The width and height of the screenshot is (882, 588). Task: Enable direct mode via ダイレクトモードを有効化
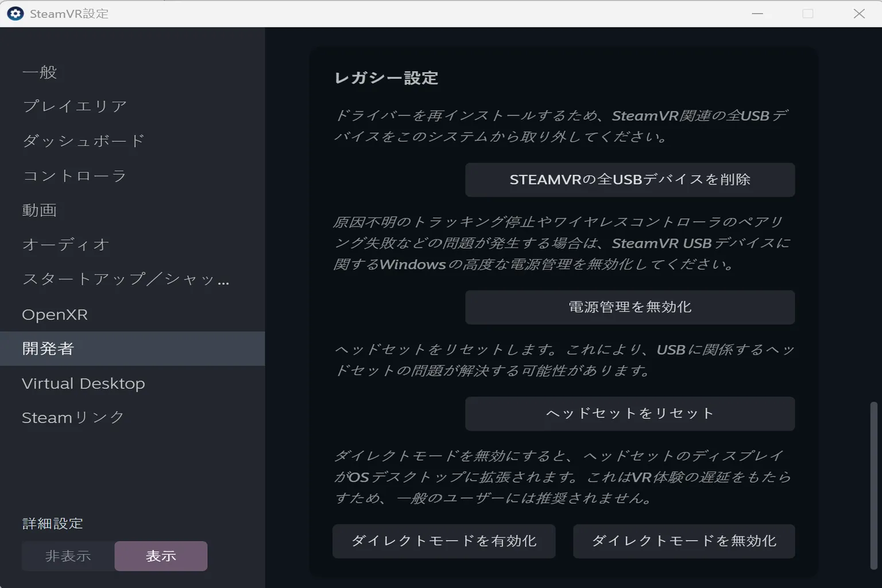coord(444,541)
